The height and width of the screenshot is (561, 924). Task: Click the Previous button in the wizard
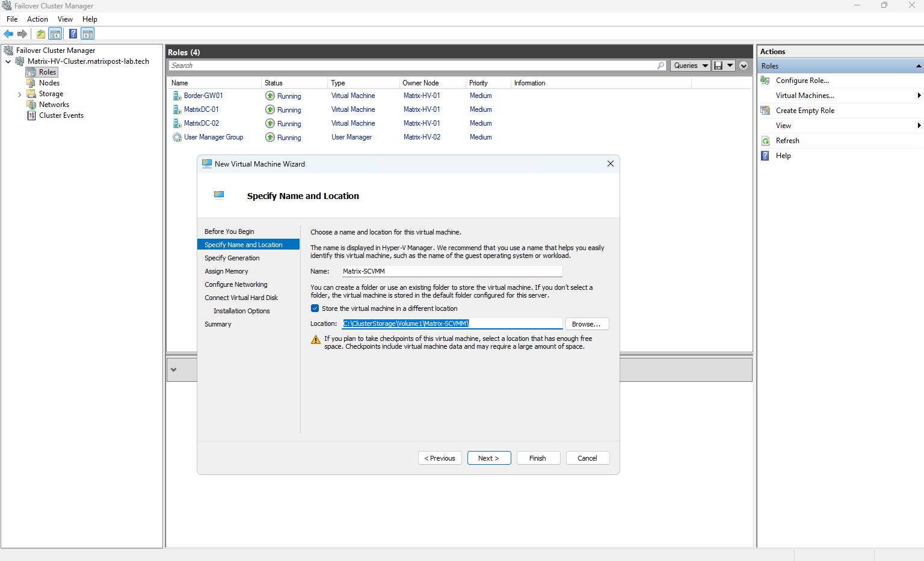[440, 458]
